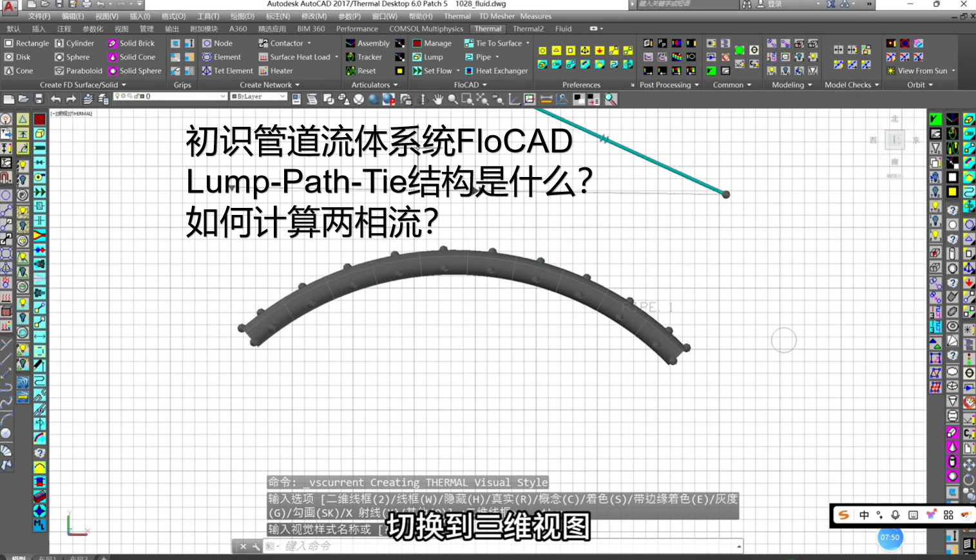The height and width of the screenshot is (560, 976).
Task: Add a Heat Exchanger
Action: pos(496,71)
